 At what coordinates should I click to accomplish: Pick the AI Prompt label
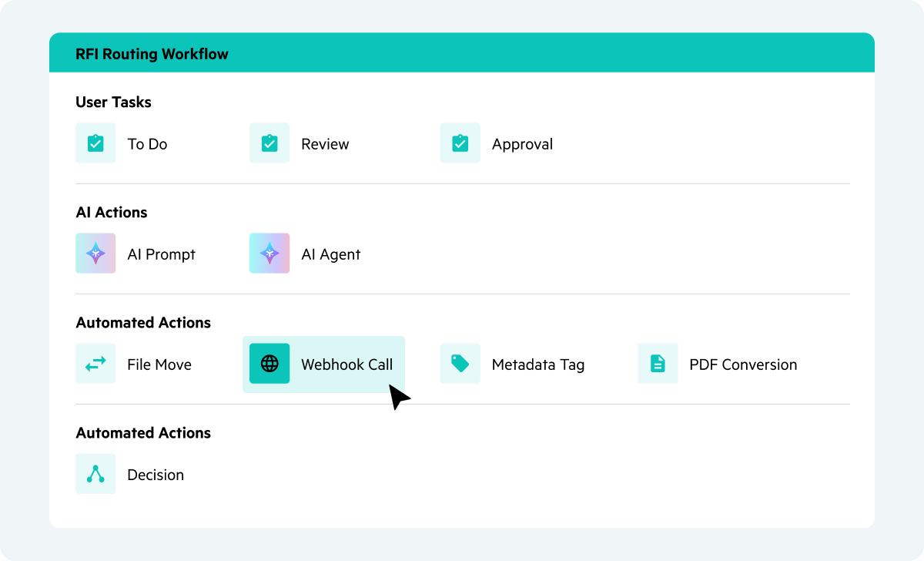click(x=161, y=255)
